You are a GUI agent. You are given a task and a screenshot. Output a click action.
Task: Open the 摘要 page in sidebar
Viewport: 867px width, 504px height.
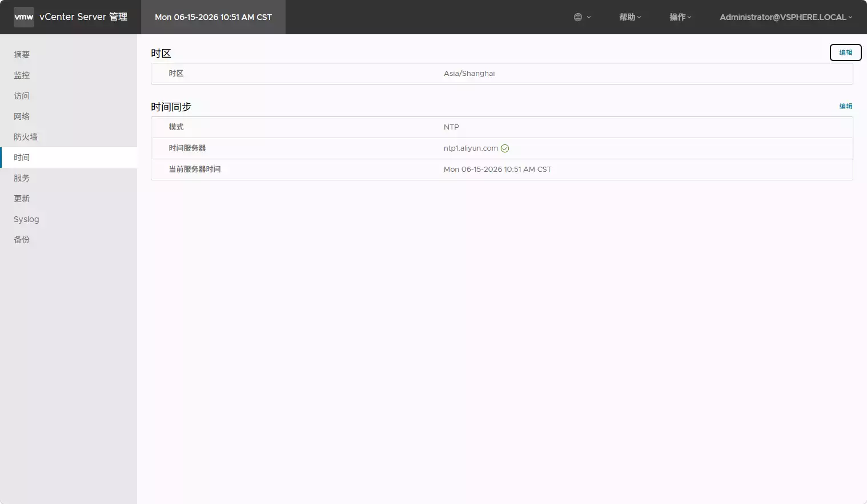click(x=69, y=55)
